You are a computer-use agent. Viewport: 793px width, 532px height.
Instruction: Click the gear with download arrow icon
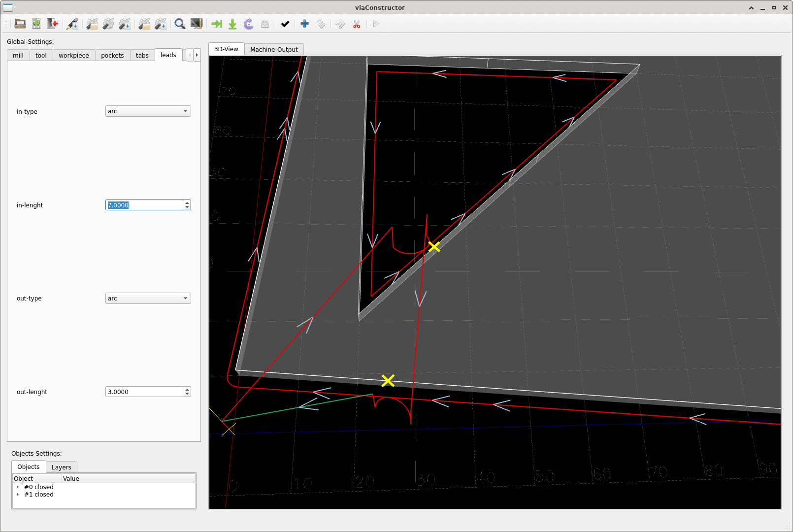coord(125,24)
